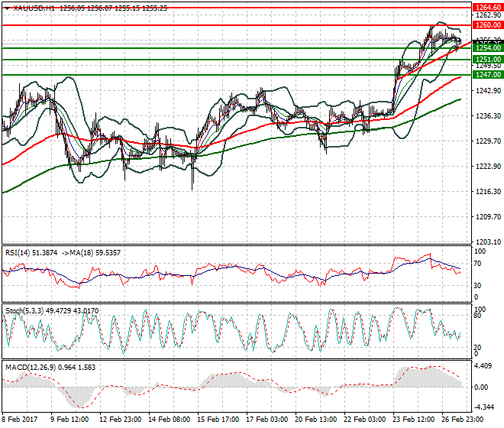Click the 1236.30 price scale value
The image size is (504, 428).
click(x=488, y=116)
